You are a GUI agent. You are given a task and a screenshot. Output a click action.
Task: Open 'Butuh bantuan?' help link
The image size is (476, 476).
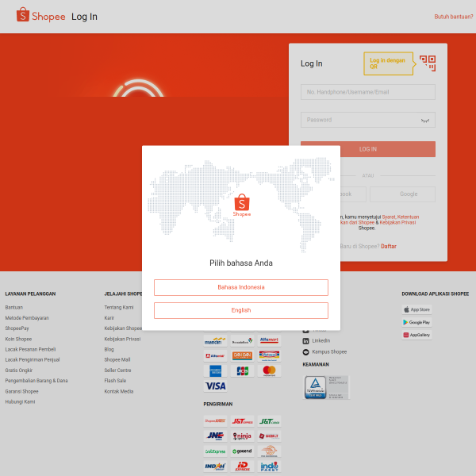(454, 17)
